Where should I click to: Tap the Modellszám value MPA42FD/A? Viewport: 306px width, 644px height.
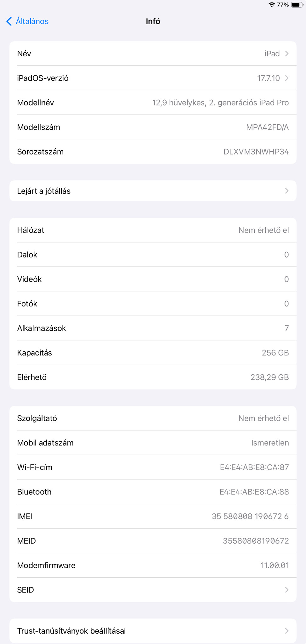267,127
